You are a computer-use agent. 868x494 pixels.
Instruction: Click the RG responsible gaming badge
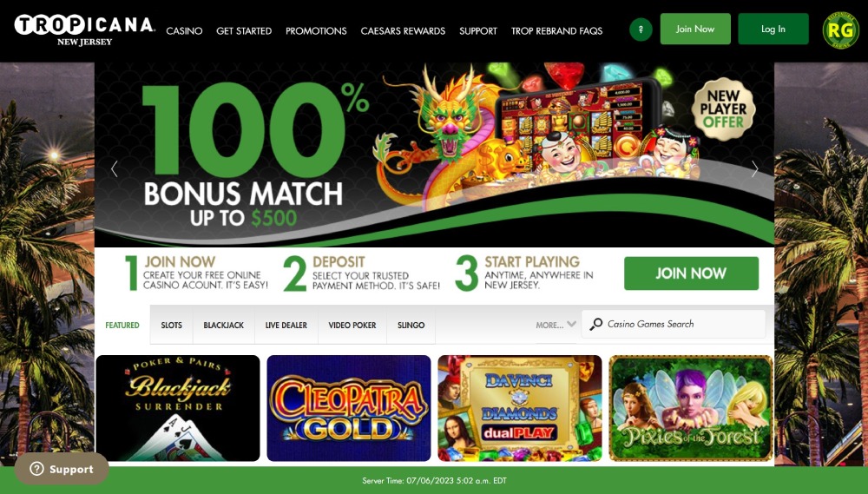pyautogui.click(x=841, y=30)
